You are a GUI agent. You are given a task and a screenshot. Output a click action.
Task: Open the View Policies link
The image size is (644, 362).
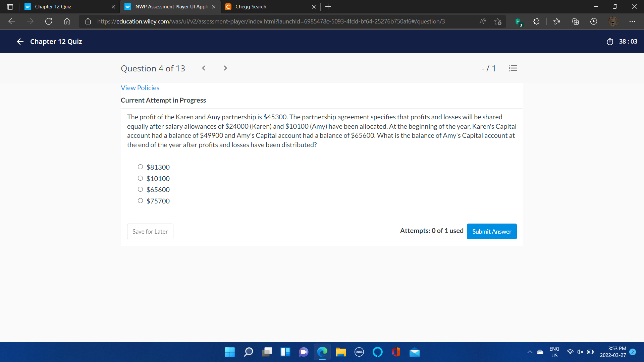[x=140, y=88]
